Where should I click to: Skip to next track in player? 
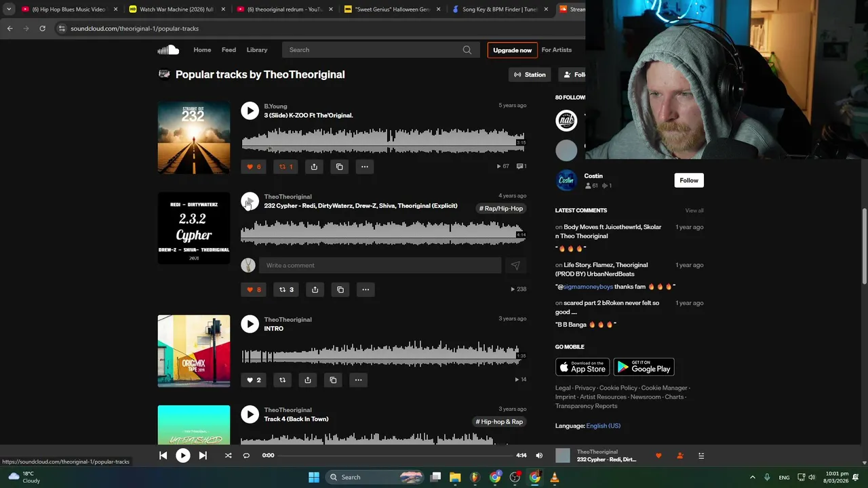[203, 455]
